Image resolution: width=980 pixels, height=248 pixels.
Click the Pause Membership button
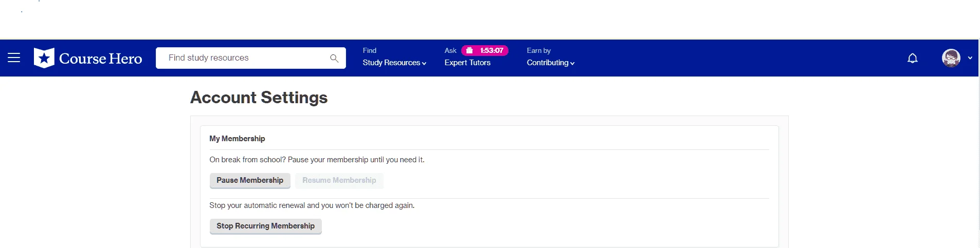click(250, 180)
